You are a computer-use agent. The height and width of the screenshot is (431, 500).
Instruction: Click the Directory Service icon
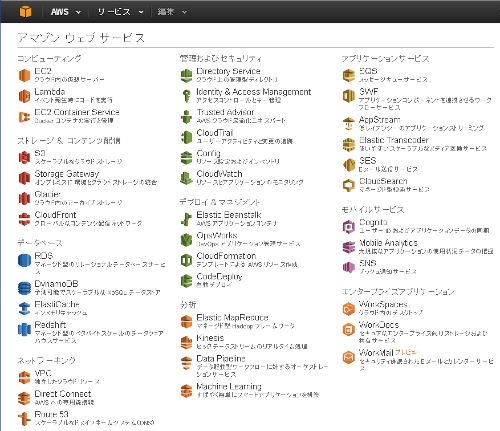(x=186, y=76)
